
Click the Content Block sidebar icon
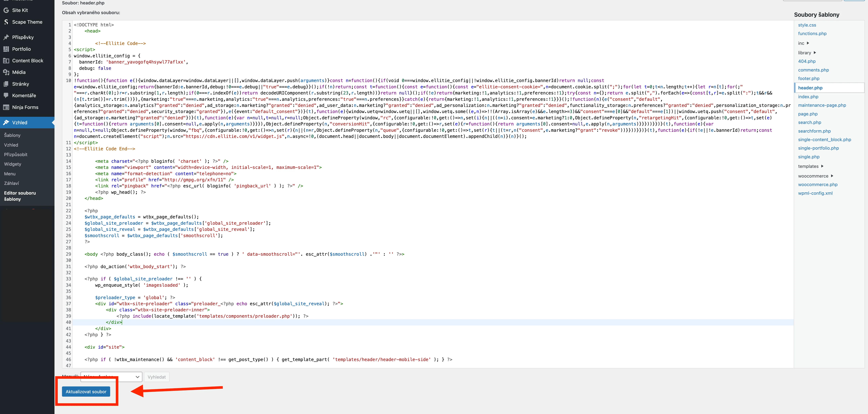6,60
